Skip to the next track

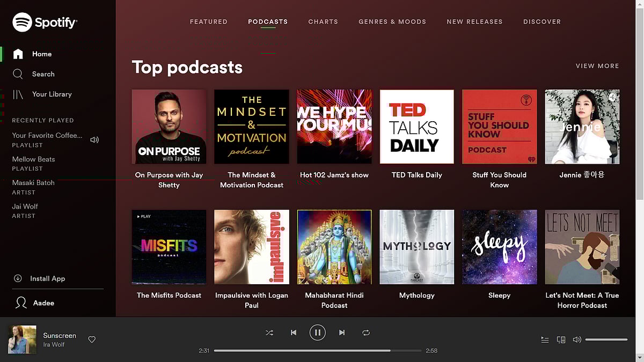(x=342, y=333)
